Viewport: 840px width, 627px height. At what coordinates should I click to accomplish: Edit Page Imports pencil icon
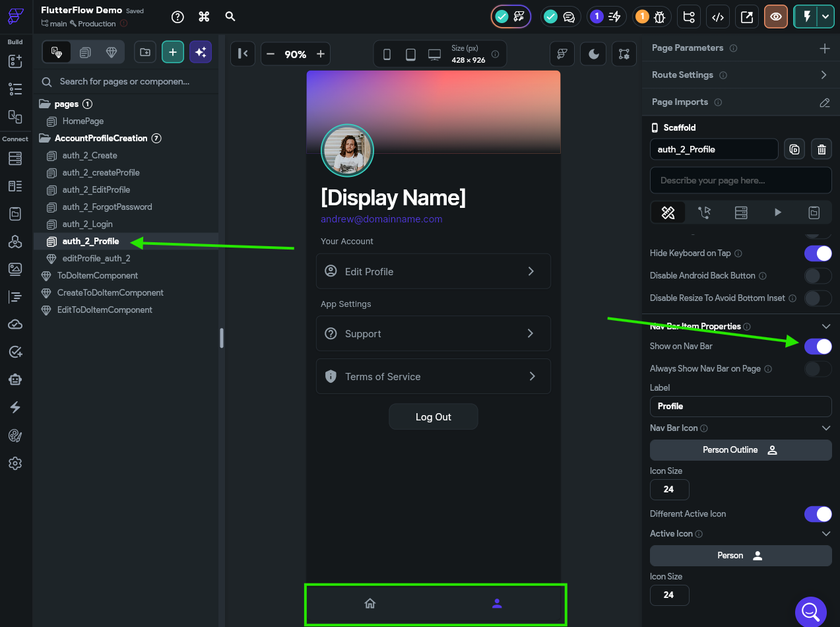824,102
